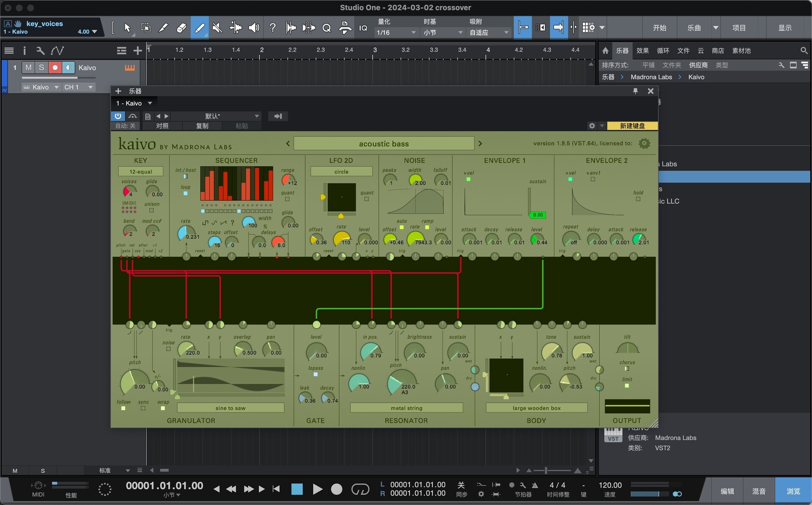The image size is (812, 505).
Task: Click the plugin preset file icon
Action: point(148,116)
